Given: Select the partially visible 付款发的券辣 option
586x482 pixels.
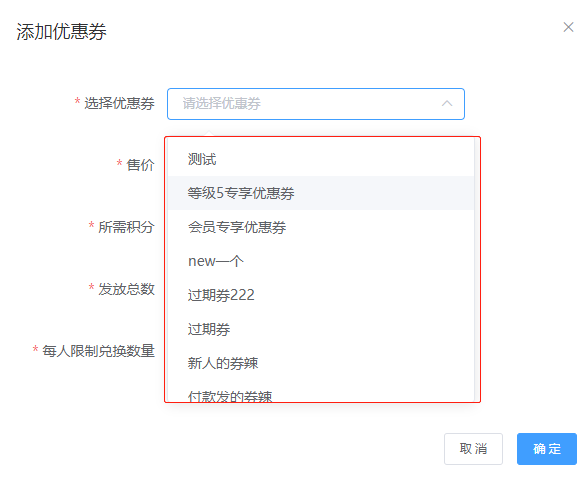Looking at the screenshot, I should tap(321, 392).
